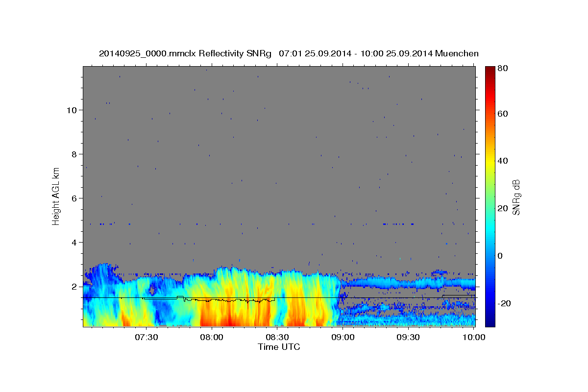Click the 'SNRg dB' colorbar label
The image size is (588, 392).
[x=515, y=197]
